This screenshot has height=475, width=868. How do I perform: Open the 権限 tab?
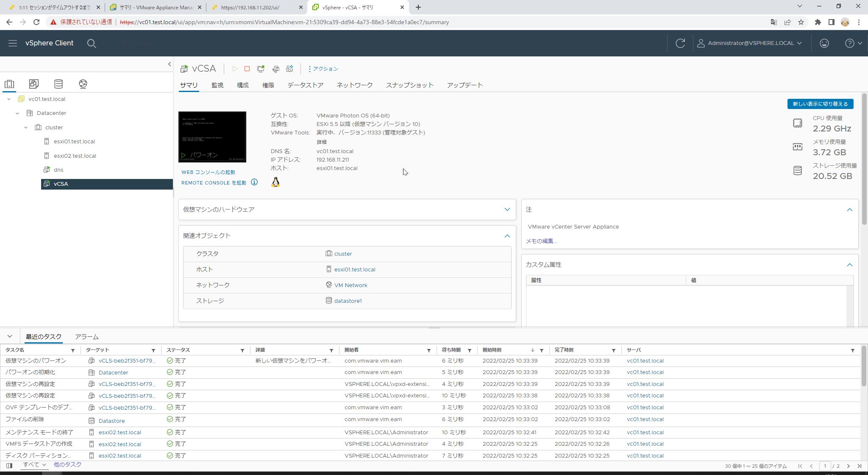pos(268,85)
